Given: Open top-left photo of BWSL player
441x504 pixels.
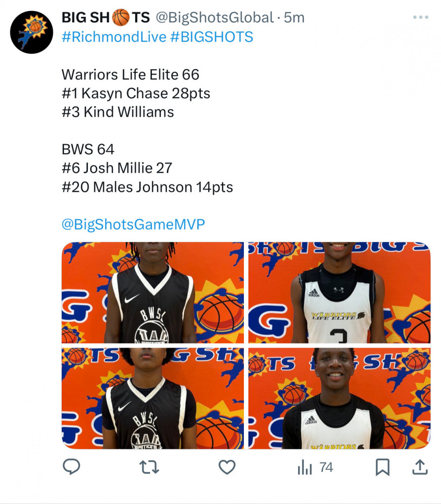Looking at the screenshot, I should pyautogui.click(x=153, y=293).
